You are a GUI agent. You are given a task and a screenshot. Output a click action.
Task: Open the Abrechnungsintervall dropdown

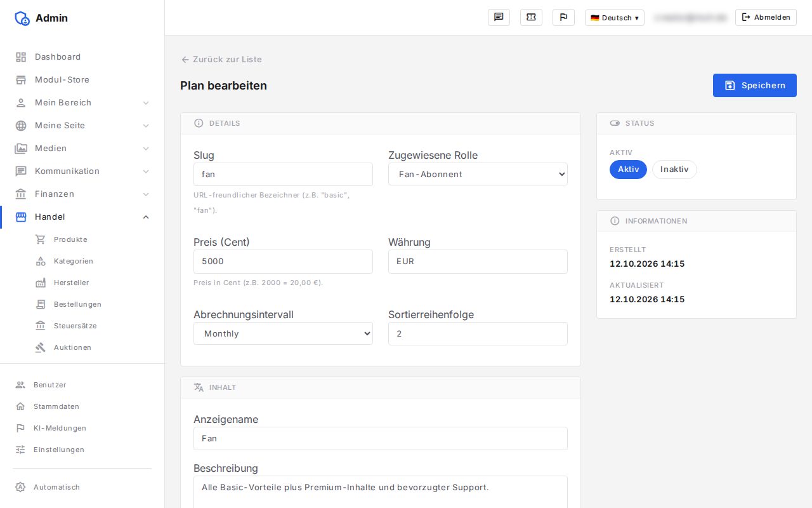coord(283,333)
